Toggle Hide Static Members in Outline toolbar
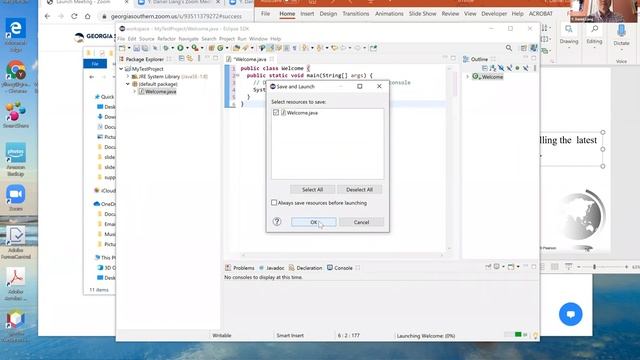Image resolution: width=640 pixels, height=360 pixels. point(509,68)
